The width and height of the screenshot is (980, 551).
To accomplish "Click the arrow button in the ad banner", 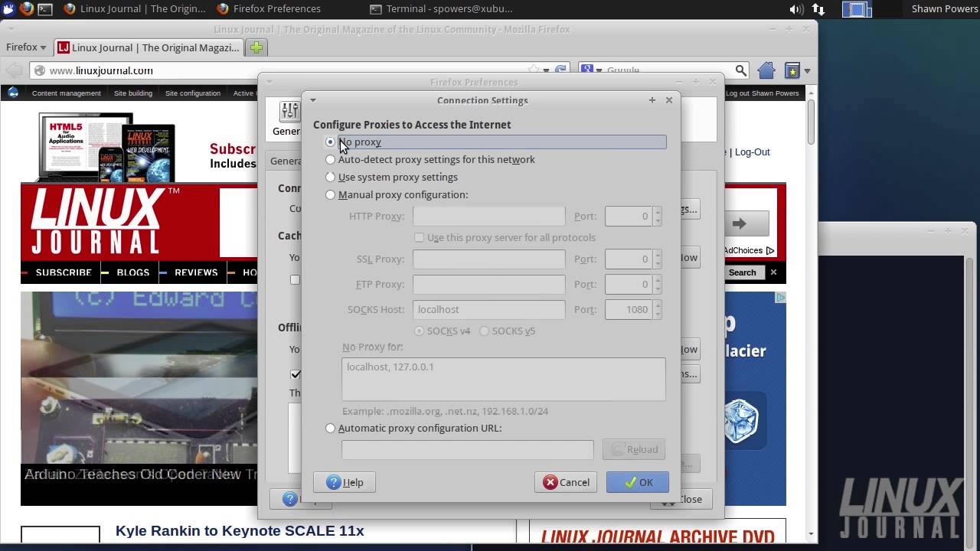I will click(739, 223).
